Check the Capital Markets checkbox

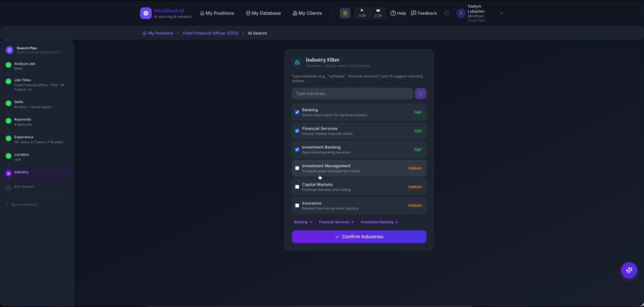(x=297, y=187)
